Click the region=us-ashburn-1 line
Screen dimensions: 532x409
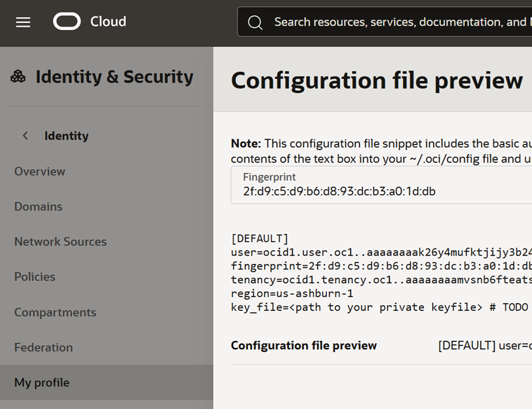pos(292,293)
